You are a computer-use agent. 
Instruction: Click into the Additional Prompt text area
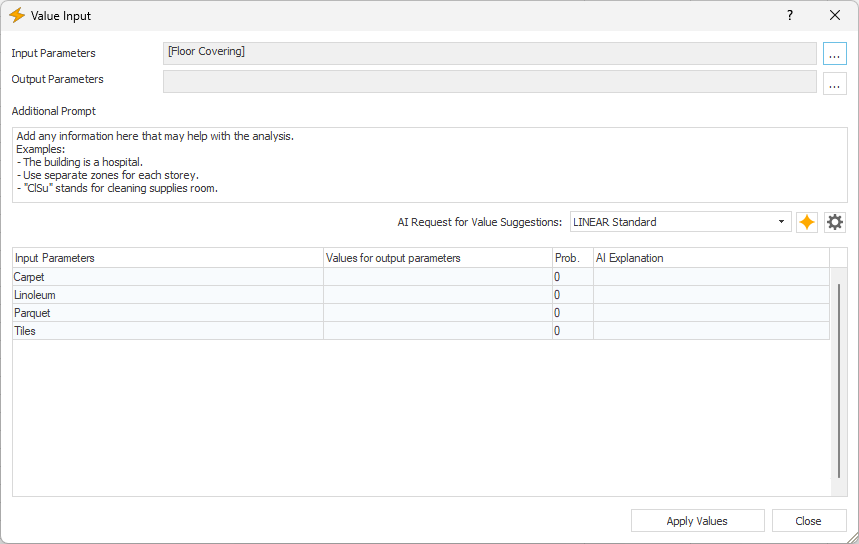(x=430, y=165)
